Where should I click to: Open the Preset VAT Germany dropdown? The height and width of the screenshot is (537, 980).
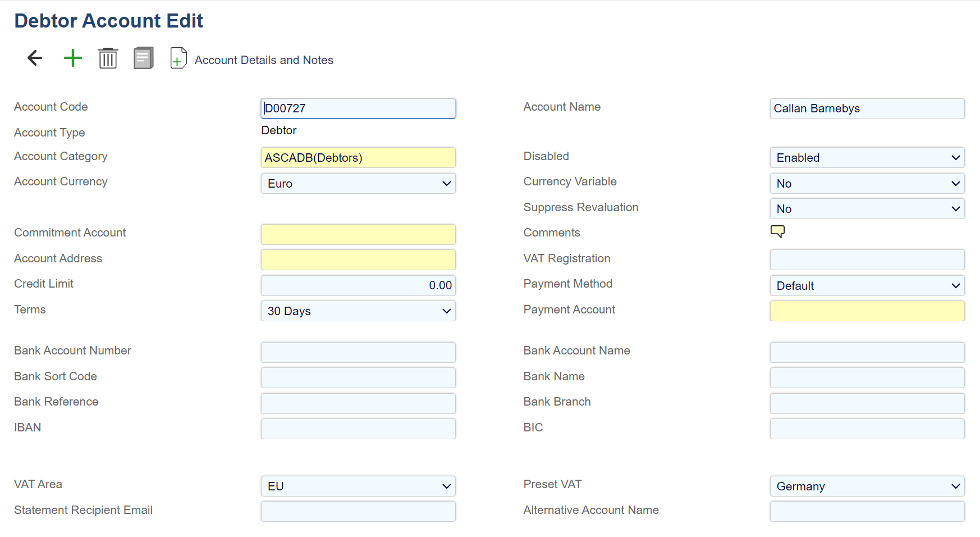pos(867,486)
